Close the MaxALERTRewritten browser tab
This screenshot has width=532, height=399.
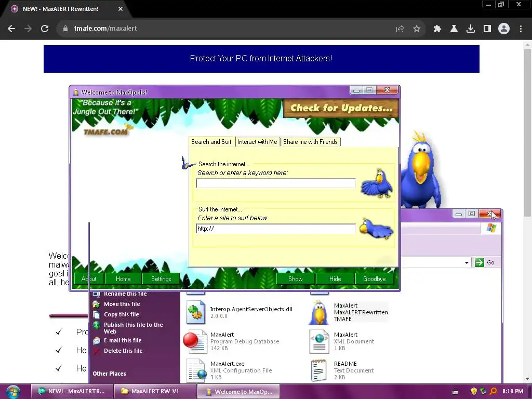point(121,9)
